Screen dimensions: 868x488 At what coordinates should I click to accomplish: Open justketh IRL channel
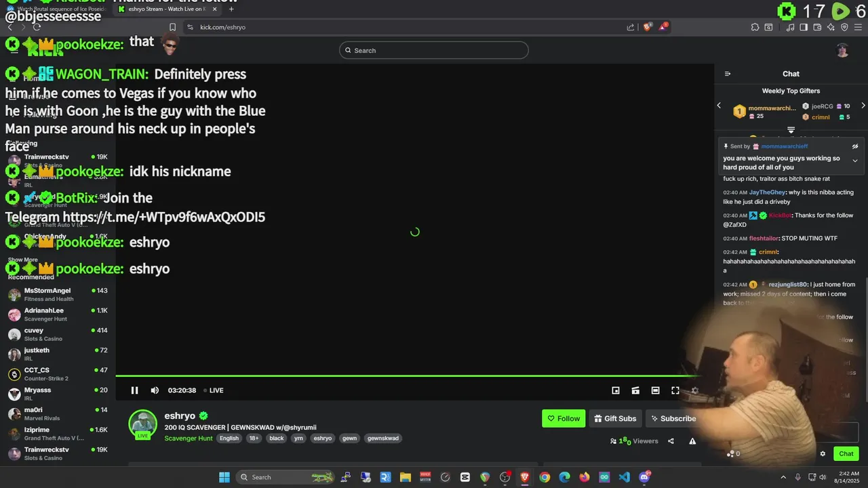click(58, 354)
